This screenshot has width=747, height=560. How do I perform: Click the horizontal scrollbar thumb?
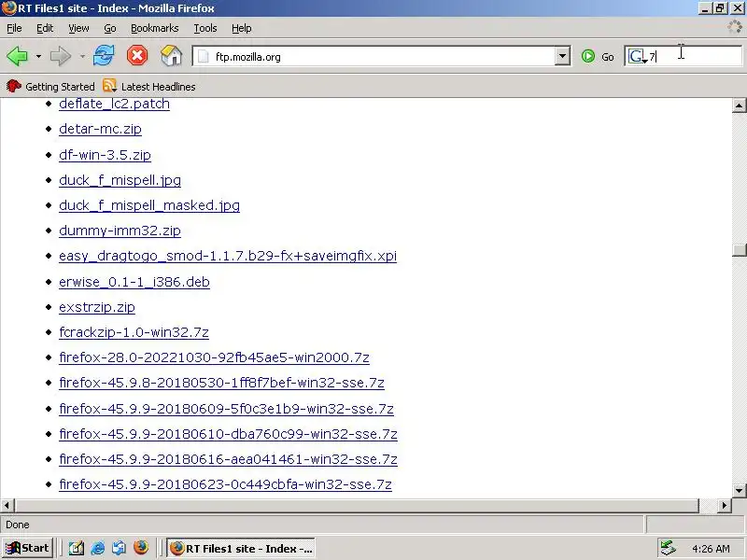pos(357,505)
